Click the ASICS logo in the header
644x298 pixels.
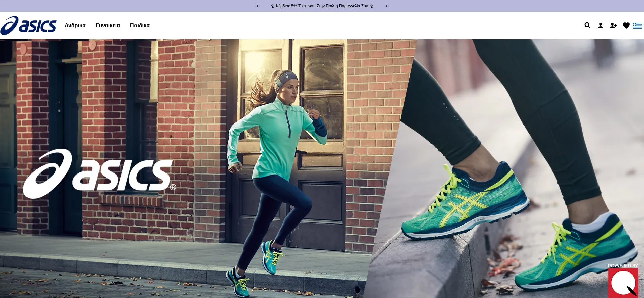29,26
